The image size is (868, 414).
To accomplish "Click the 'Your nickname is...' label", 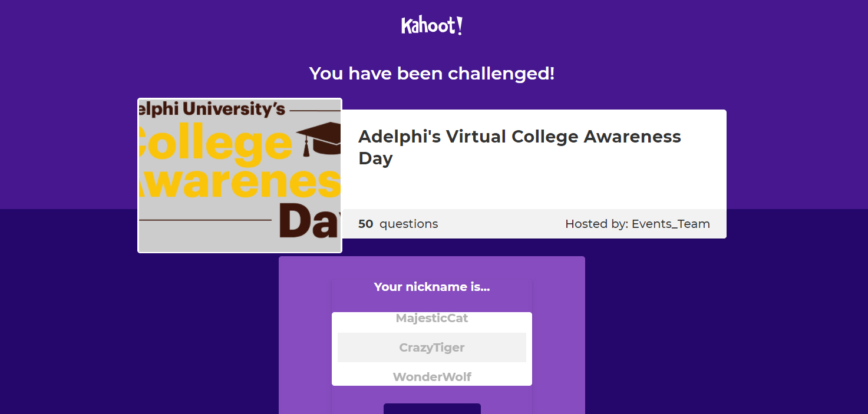I will (432, 287).
